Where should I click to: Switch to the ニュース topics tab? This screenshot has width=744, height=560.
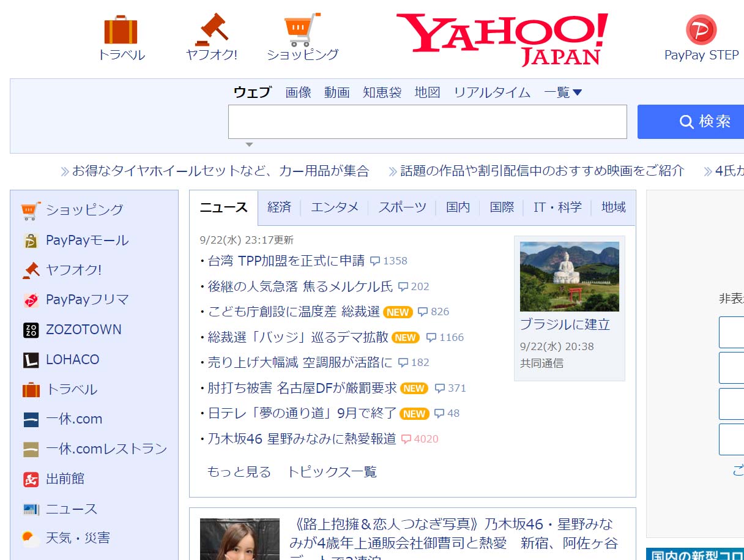tap(224, 207)
